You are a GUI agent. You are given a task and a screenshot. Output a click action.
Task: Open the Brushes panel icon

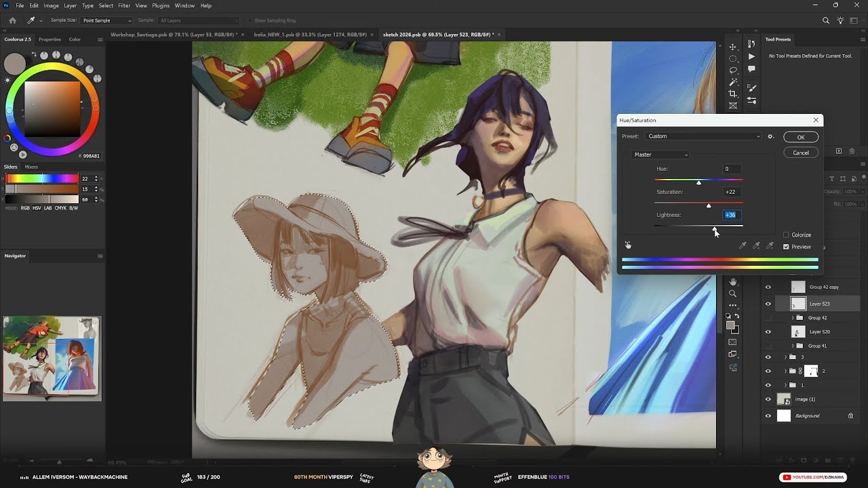pos(751,88)
